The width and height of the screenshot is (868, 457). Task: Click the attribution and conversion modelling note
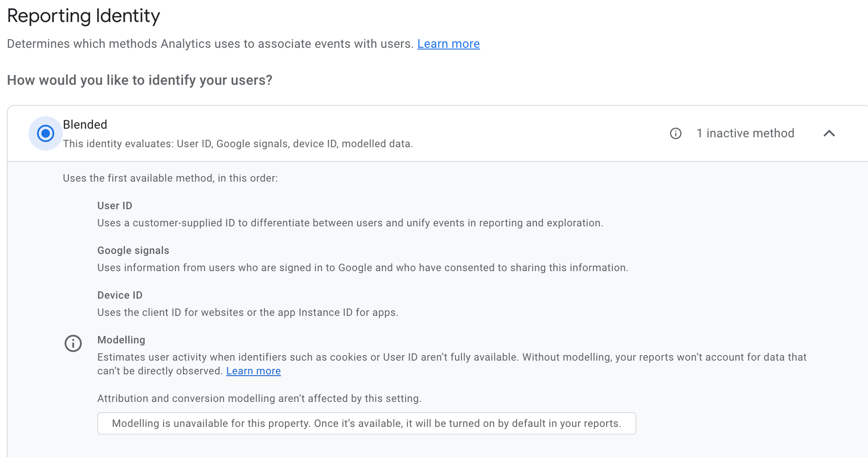(259, 398)
